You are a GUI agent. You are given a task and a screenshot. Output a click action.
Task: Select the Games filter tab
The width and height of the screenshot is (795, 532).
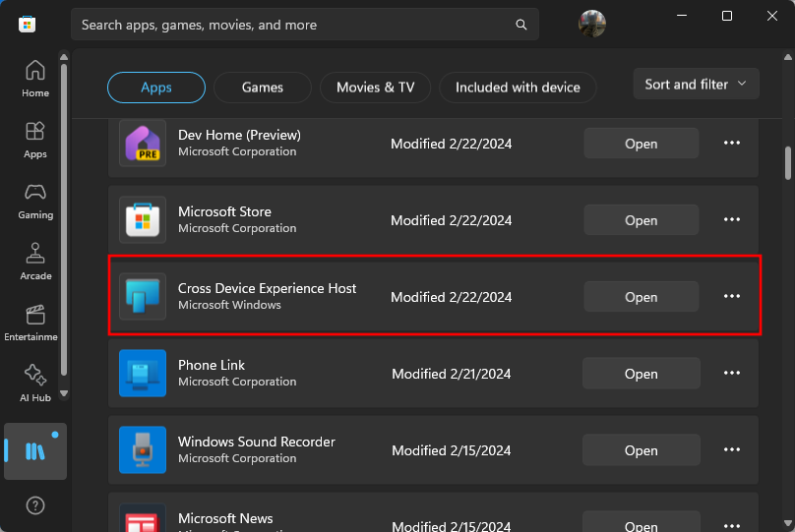[x=262, y=88]
